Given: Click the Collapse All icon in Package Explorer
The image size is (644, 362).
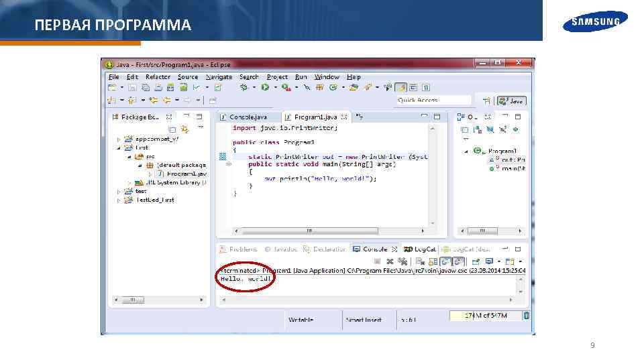Looking at the screenshot, I should coord(172,129).
